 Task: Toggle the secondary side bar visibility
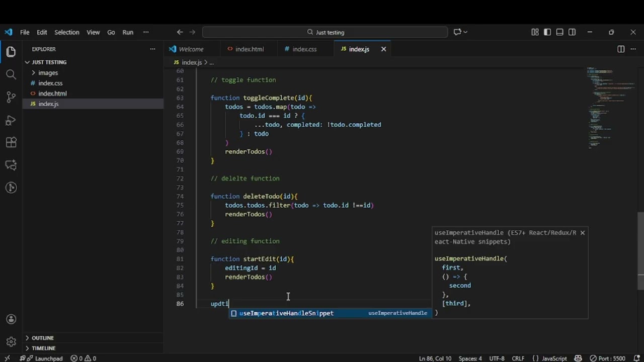click(x=572, y=32)
